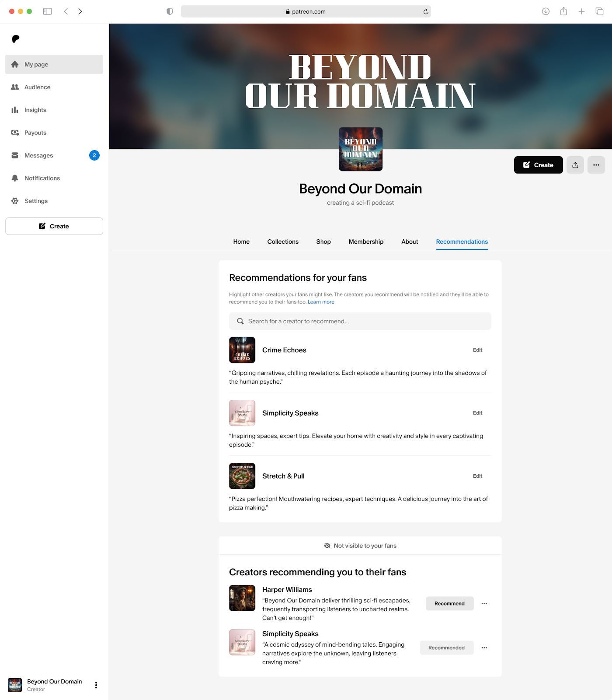Go to Payouts in the sidebar
612x700 pixels.
click(35, 133)
